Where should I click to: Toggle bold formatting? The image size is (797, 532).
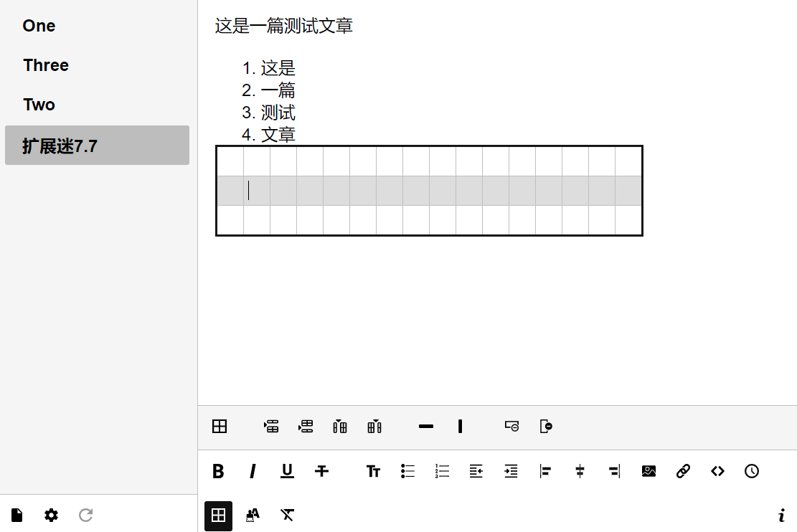(219, 472)
